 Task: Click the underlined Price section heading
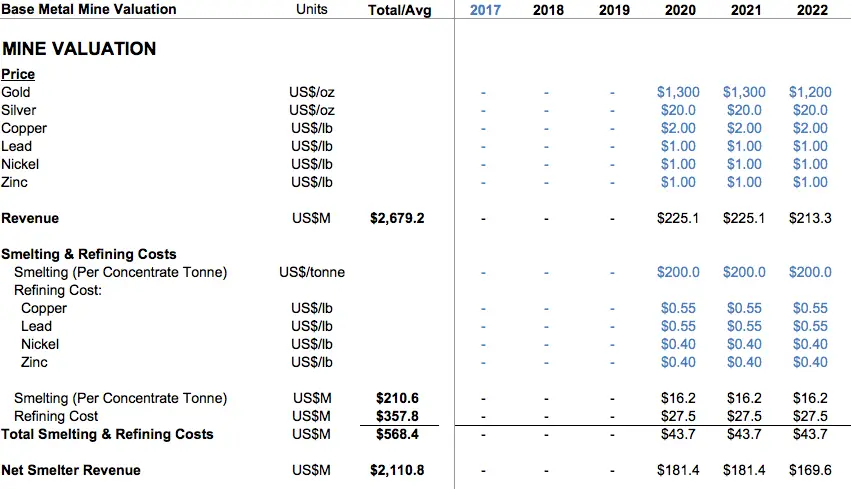click(x=18, y=74)
